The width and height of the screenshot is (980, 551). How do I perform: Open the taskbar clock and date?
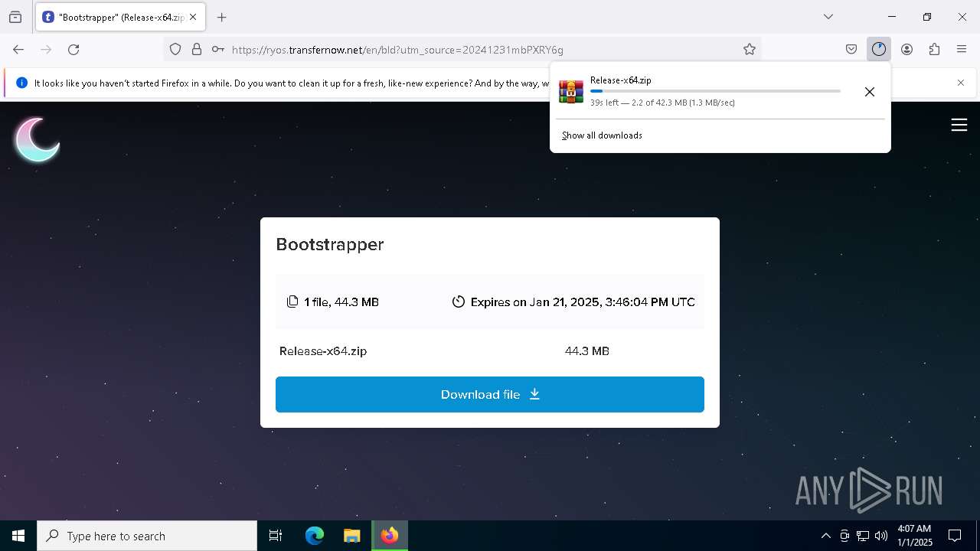coord(914,536)
